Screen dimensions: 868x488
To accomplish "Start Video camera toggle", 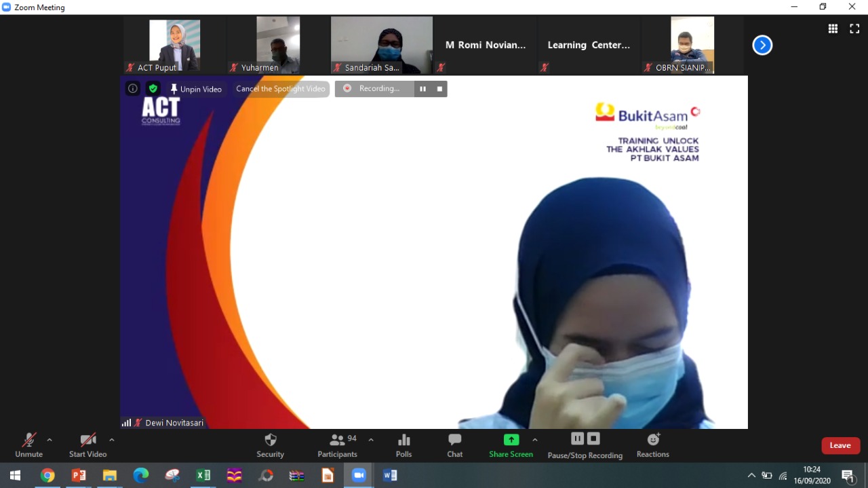I will click(x=87, y=440).
